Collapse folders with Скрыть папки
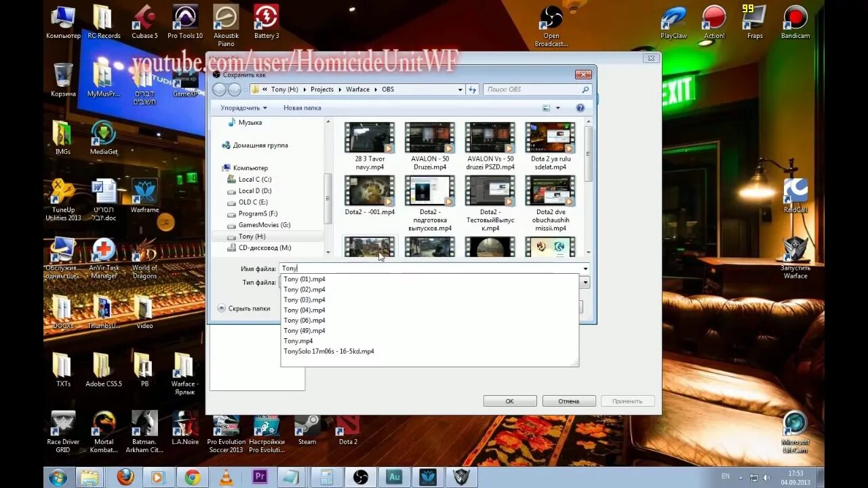868x488 pixels. 244,308
